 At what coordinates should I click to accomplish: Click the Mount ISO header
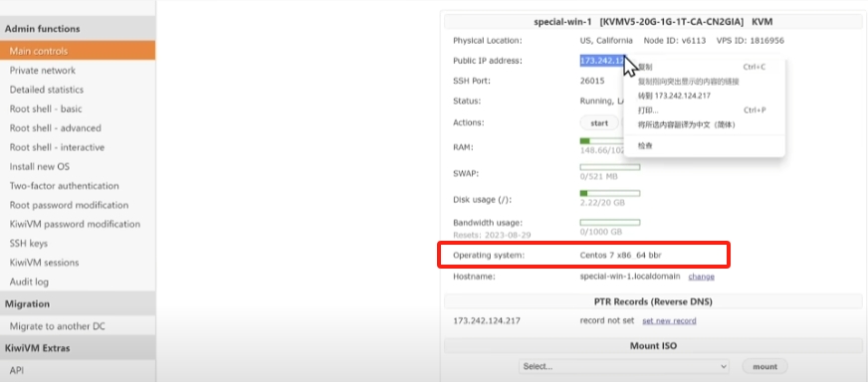tap(653, 346)
